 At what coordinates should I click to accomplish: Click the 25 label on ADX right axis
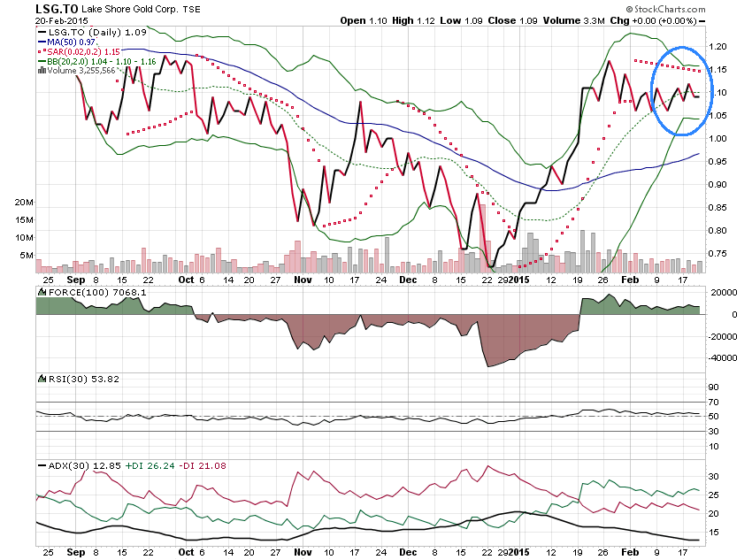[714, 495]
